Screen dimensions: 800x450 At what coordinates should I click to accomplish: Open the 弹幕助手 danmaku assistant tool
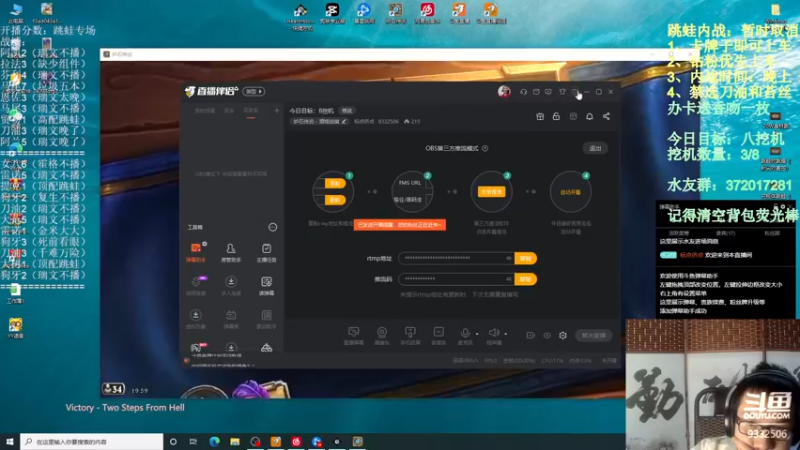(195, 252)
